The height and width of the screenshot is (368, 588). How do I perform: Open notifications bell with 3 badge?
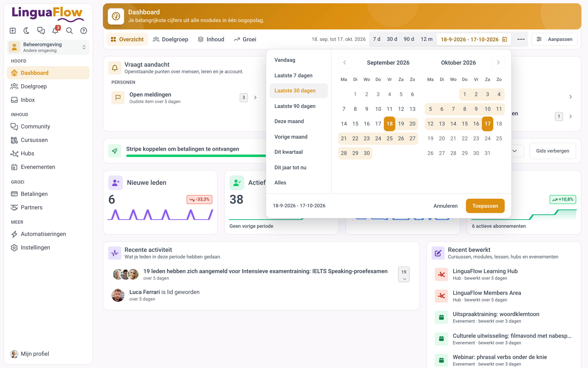[x=55, y=31]
